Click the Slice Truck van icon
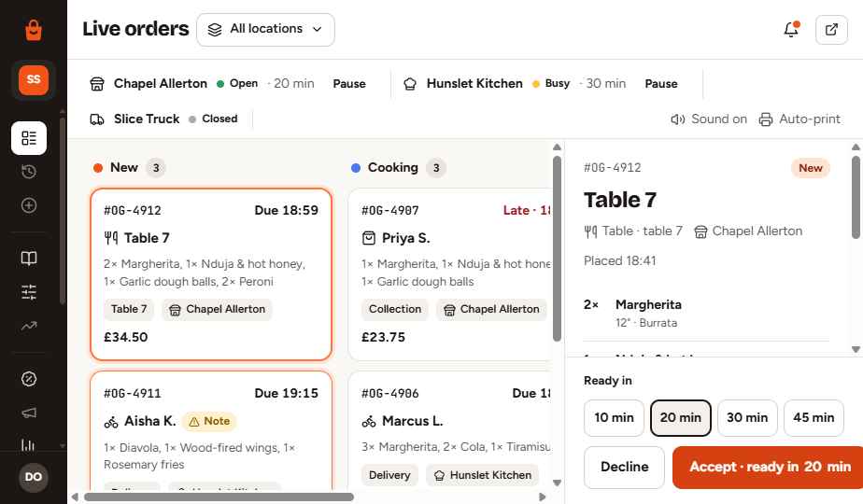This screenshot has height=504, width=863. (x=97, y=119)
